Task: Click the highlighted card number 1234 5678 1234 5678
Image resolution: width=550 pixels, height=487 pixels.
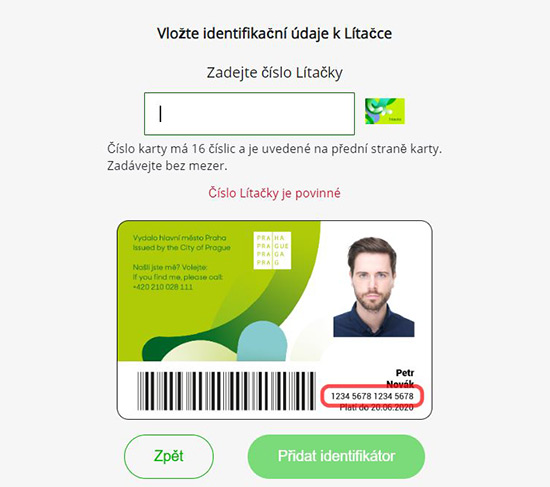Action: pyautogui.click(x=372, y=396)
